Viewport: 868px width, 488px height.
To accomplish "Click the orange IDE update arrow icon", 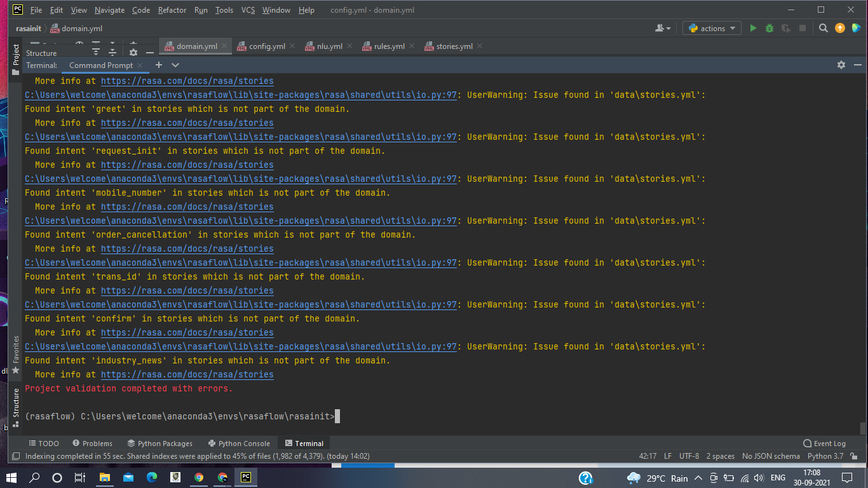I will tap(840, 28).
